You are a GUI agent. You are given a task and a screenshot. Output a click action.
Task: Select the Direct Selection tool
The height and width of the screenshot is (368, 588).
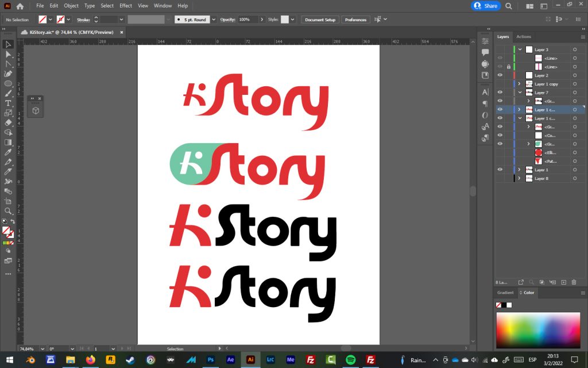coord(8,54)
